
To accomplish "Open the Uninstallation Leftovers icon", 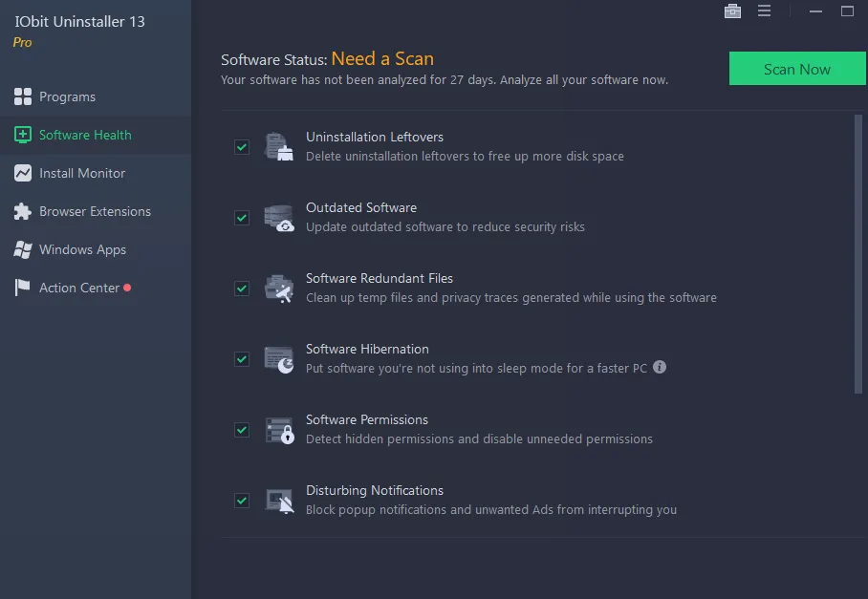I will [x=278, y=146].
